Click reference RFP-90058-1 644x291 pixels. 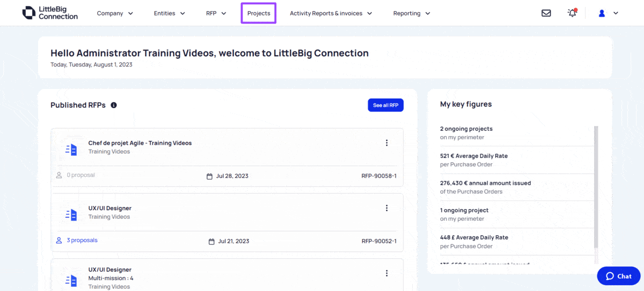tap(379, 176)
